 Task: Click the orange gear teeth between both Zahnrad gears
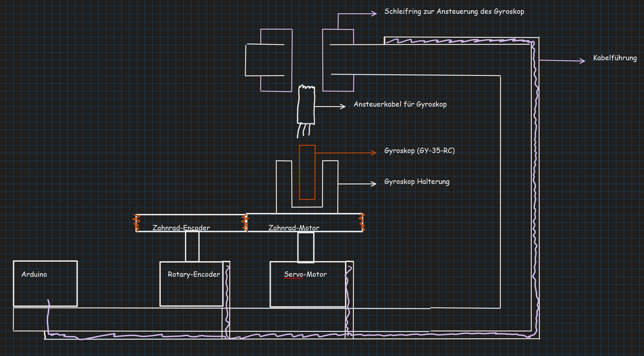pyautogui.click(x=245, y=223)
